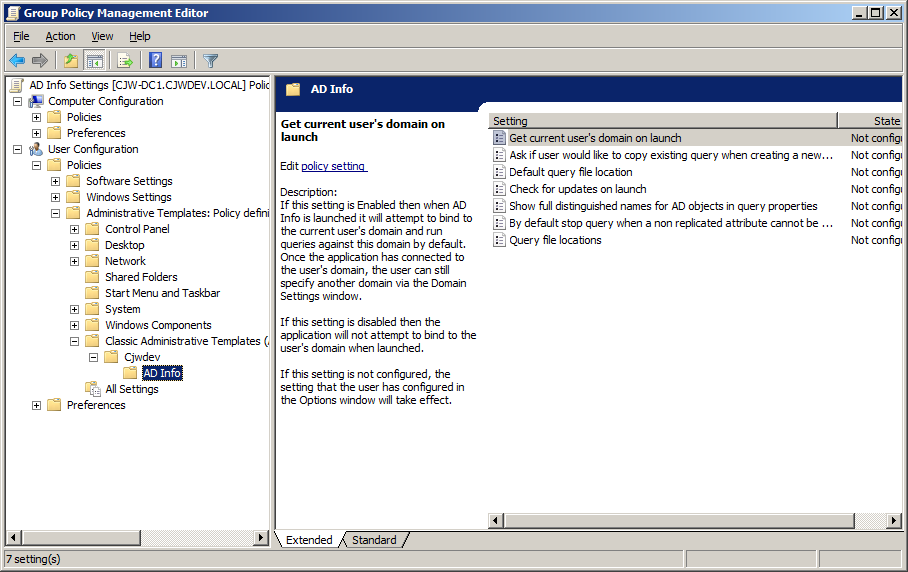The height and width of the screenshot is (572, 908).
Task: Collapse the Computer Configuration tree node
Action: point(18,101)
